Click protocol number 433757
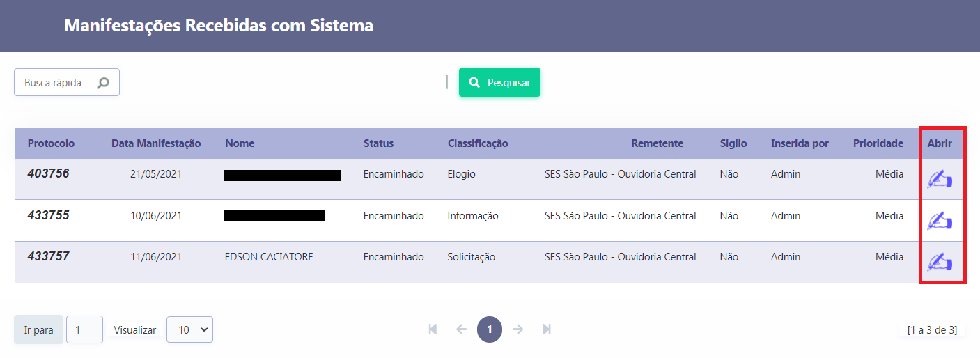Viewport: 980px width, 358px height. coord(48,256)
